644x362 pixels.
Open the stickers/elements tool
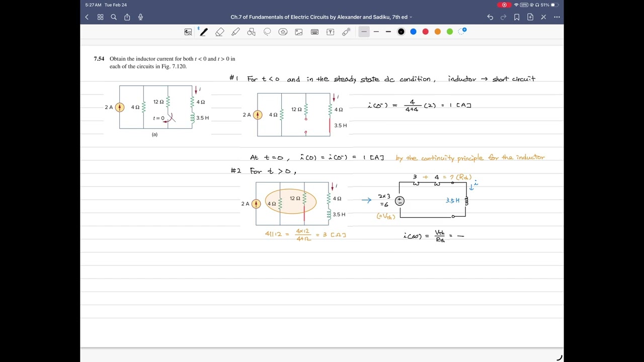pos(283,32)
